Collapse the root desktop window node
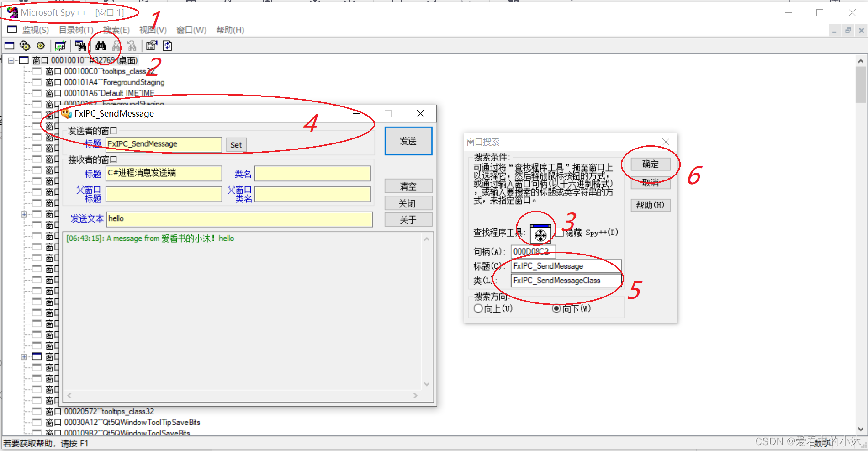Viewport: 868px width, 451px height. (11, 60)
